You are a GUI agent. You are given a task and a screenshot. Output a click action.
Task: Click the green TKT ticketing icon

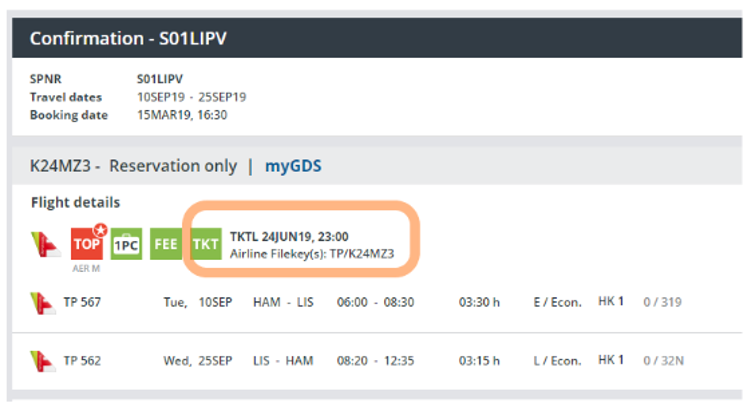point(205,244)
